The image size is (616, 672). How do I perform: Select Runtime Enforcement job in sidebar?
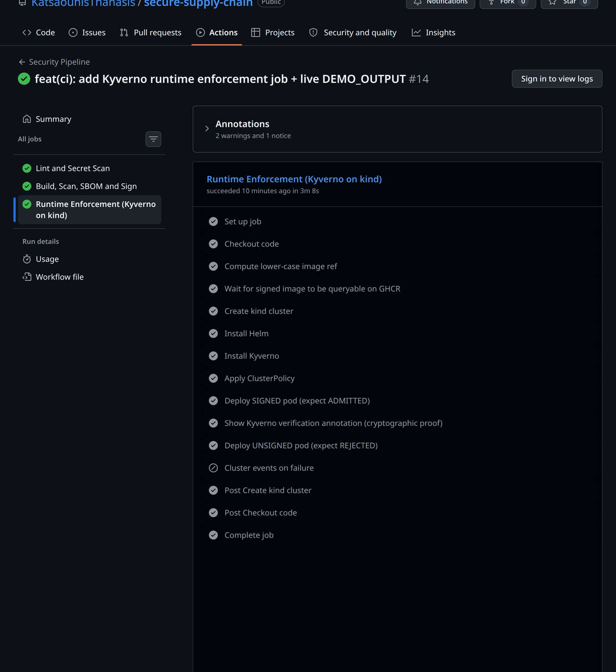pos(90,209)
